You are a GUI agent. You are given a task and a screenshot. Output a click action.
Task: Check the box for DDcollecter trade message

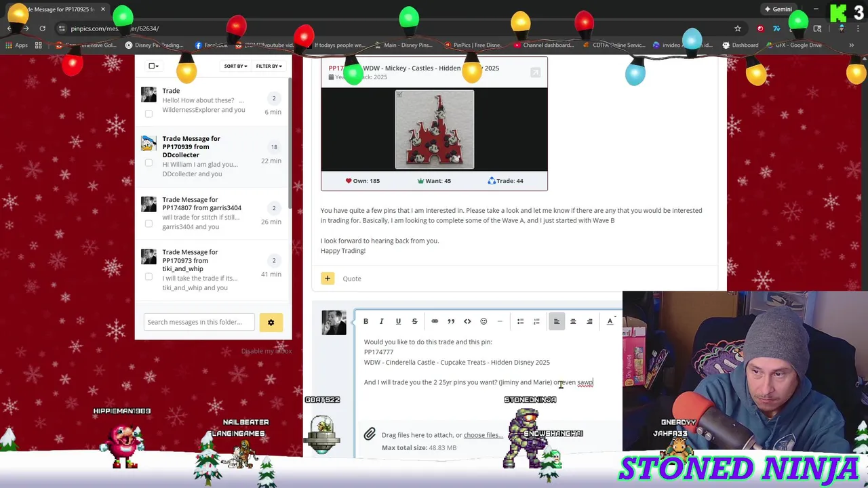(149, 163)
